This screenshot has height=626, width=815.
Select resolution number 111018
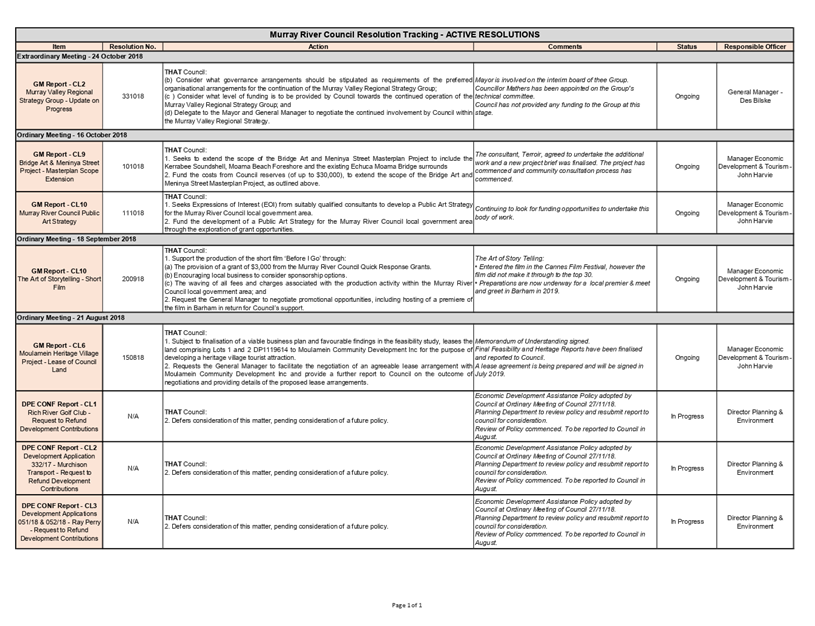point(133,213)
